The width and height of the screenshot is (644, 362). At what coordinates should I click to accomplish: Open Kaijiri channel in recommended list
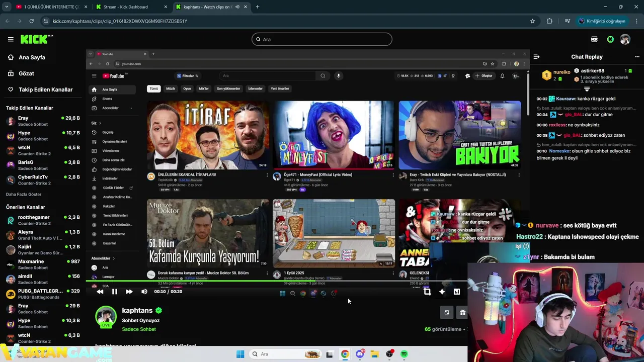pyautogui.click(x=43, y=250)
